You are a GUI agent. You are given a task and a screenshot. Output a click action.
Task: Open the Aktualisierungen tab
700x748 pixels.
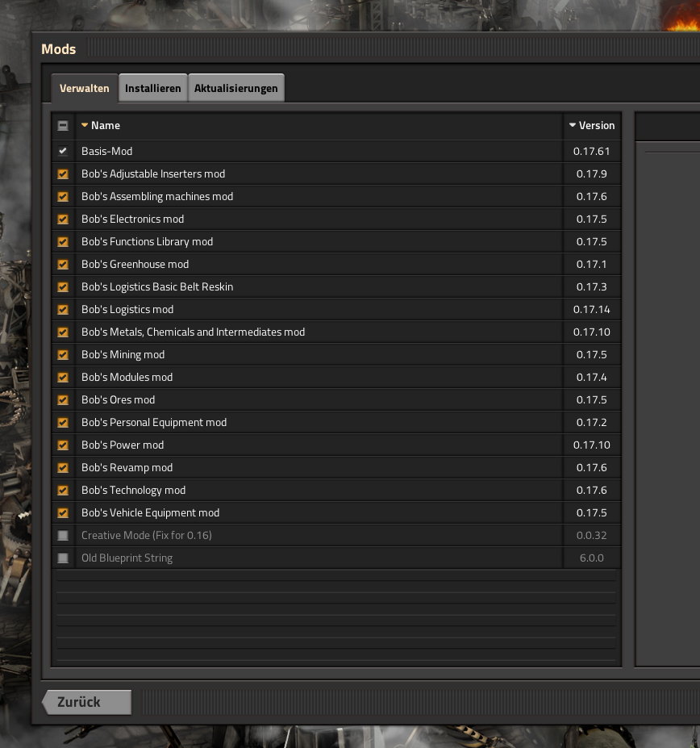tap(236, 88)
